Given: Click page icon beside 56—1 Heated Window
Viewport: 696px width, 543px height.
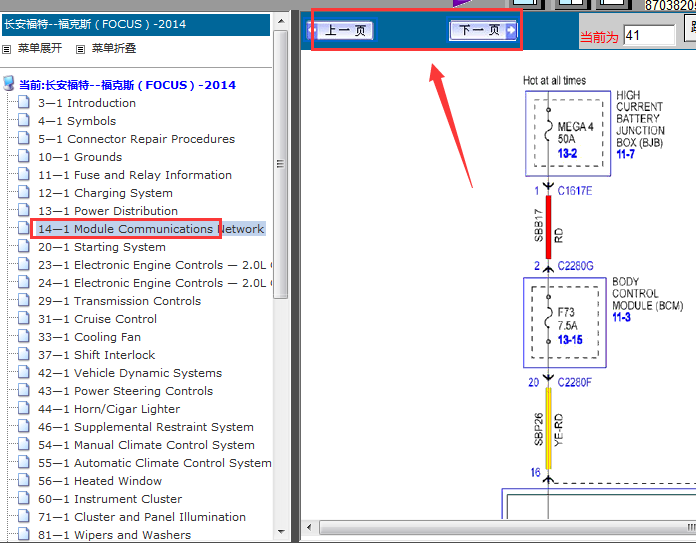Looking at the screenshot, I should point(24,480).
